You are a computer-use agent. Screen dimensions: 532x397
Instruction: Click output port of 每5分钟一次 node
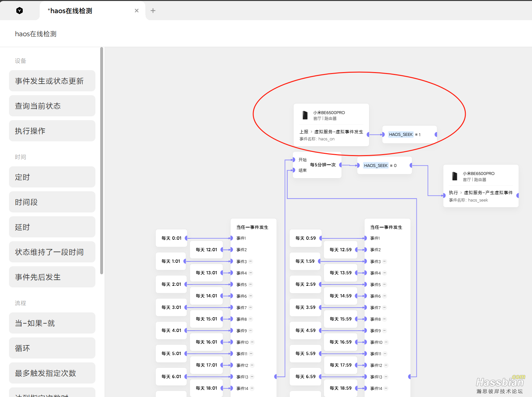[x=341, y=165]
